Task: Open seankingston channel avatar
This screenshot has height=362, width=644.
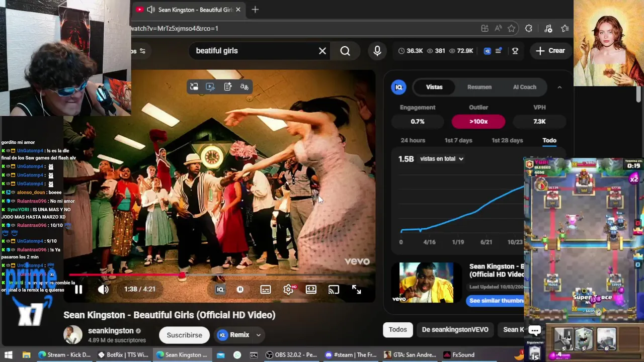Action: tap(72, 335)
